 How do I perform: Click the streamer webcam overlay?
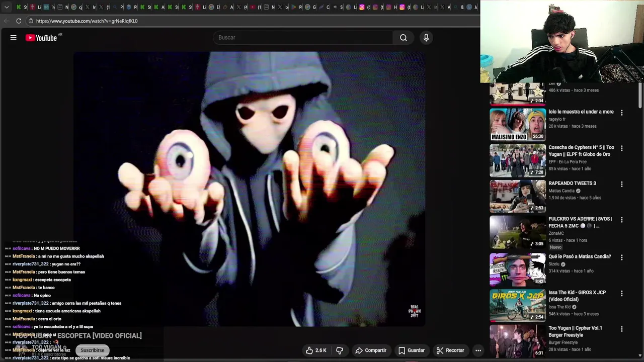coord(562,41)
